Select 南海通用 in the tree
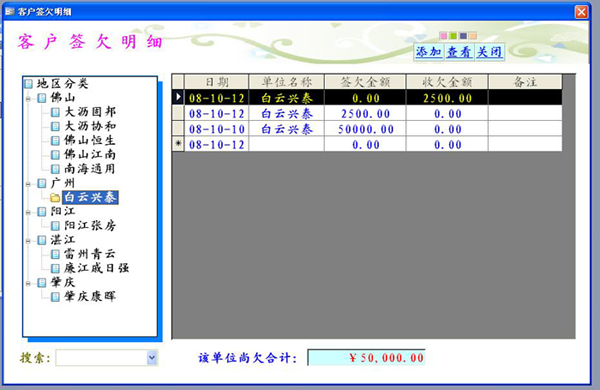Viewport: 600px width, 390px height. tap(90, 168)
